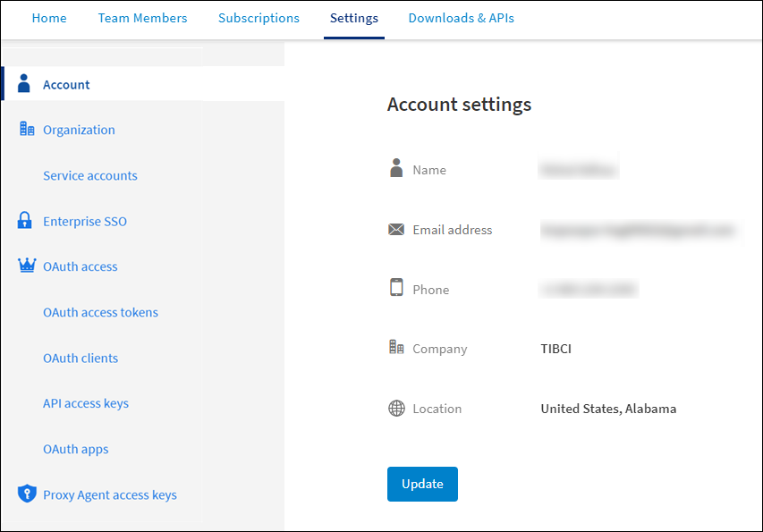Open the OAuth clients page
763x532 pixels.
[x=81, y=358]
